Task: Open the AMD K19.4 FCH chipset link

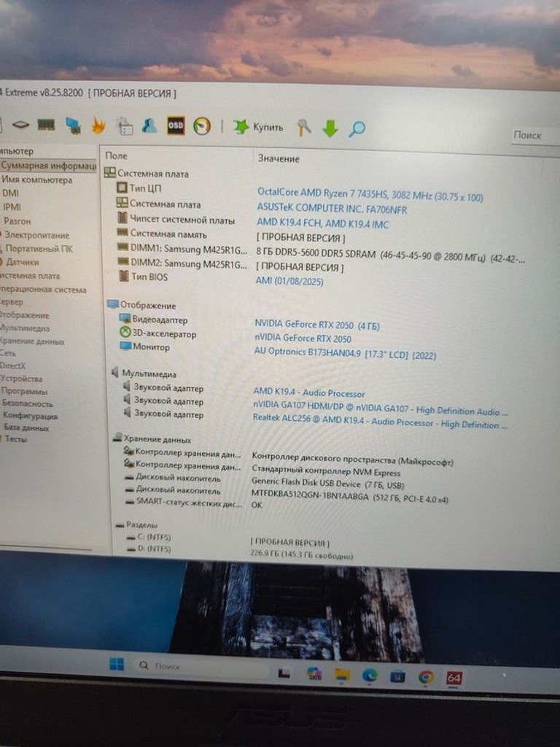Action: (323, 223)
